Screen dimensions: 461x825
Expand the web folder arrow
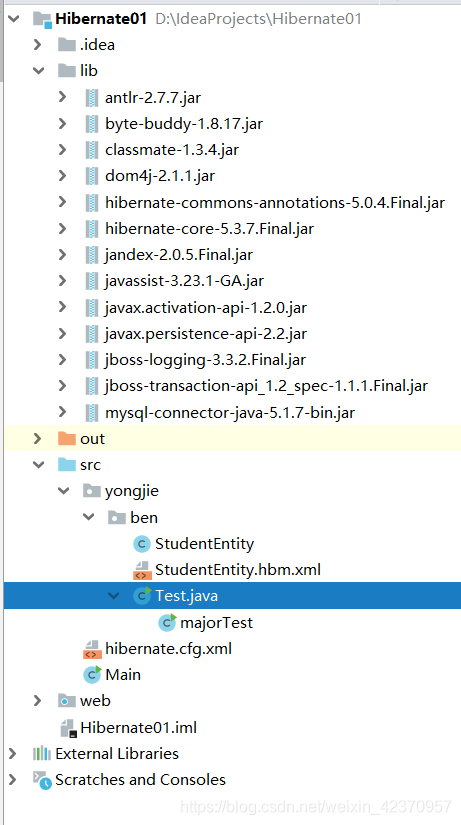coord(37,701)
